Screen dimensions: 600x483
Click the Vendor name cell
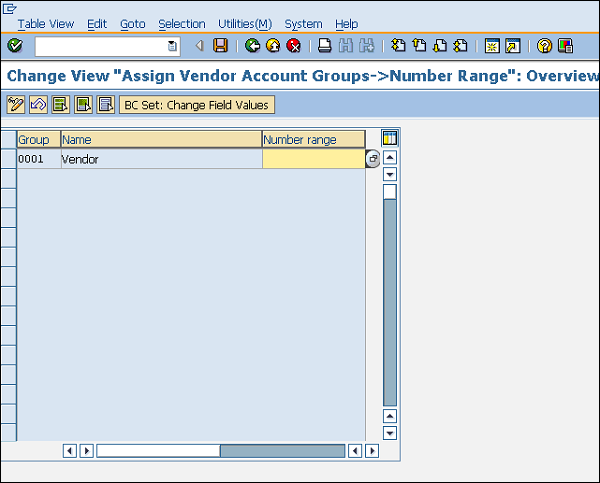pyautogui.click(x=161, y=159)
